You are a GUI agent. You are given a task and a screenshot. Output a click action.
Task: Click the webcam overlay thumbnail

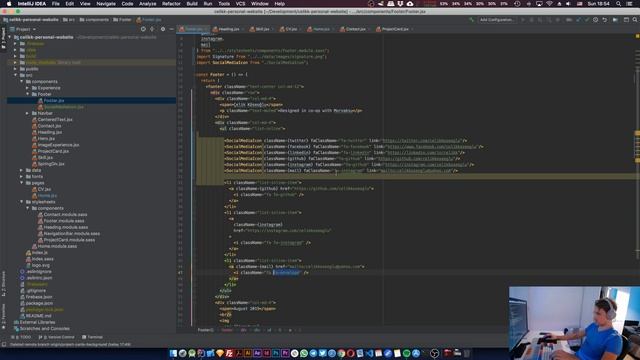point(574,323)
